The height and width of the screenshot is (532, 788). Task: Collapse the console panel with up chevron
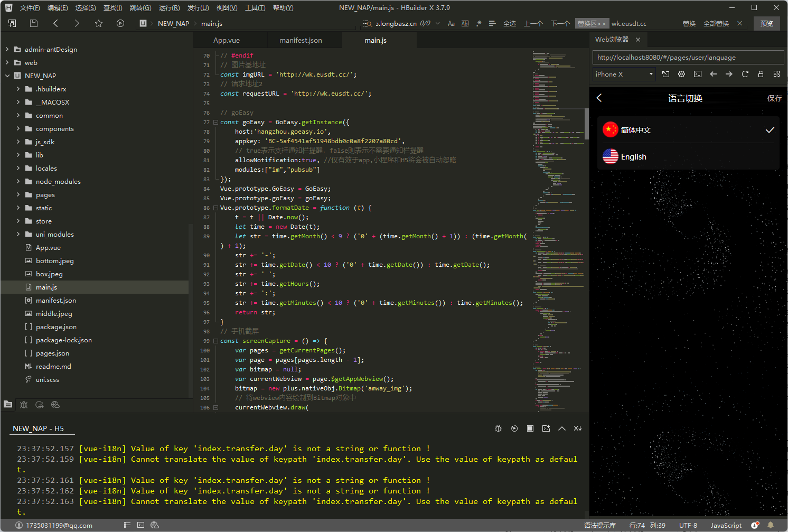[x=561, y=428]
